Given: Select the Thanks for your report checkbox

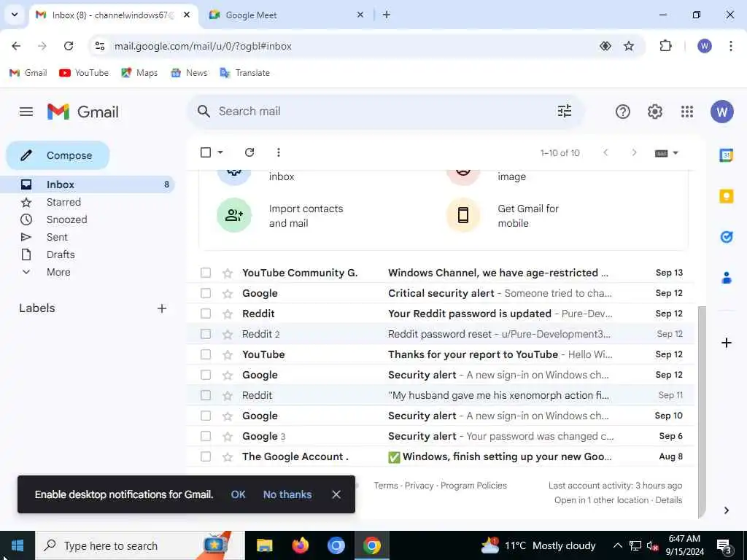Looking at the screenshot, I should pos(205,355).
